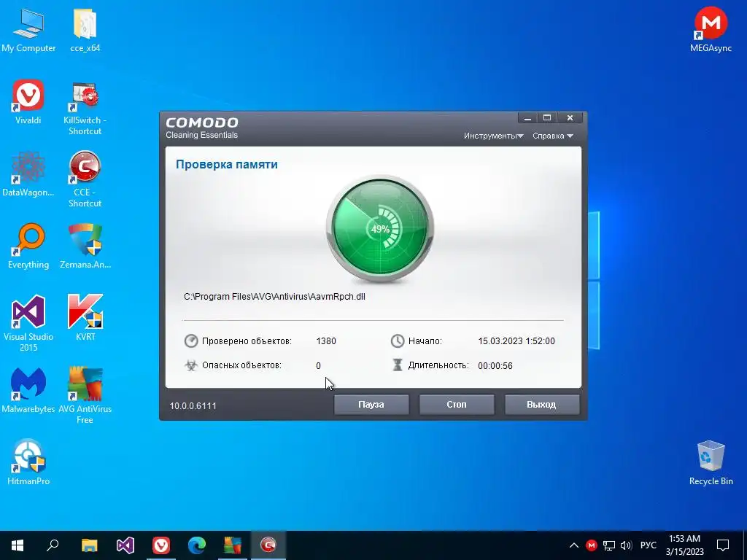Click the Проверка памяти heading
747x560 pixels.
coord(227,164)
